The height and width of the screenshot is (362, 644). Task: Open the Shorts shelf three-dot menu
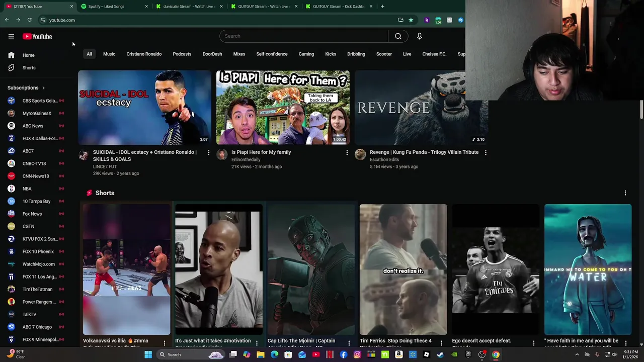(x=625, y=193)
